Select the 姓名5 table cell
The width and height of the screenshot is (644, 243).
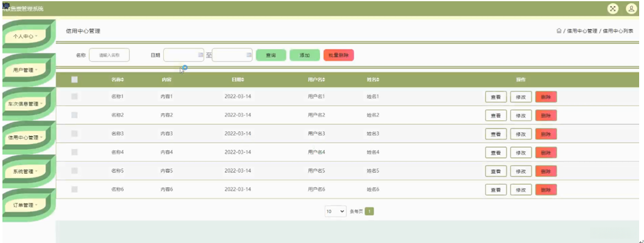click(x=373, y=170)
